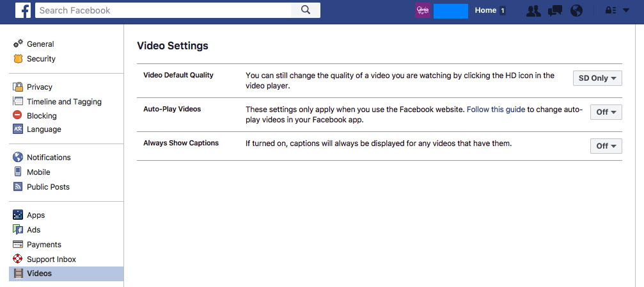Open Friend Requests icon in top bar
The image size is (644, 287).
pyautogui.click(x=533, y=11)
